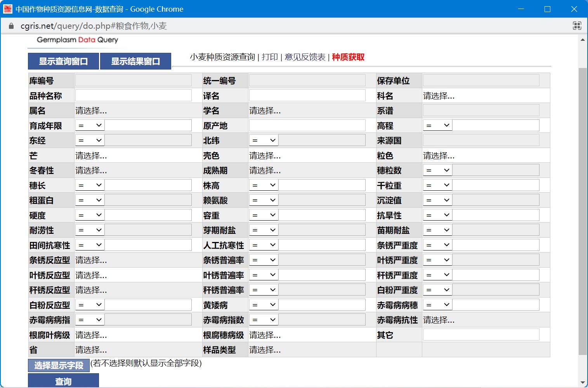
Task: Open operator dropdown for 容重
Action: pyautogui.click(x=264, y=215)
